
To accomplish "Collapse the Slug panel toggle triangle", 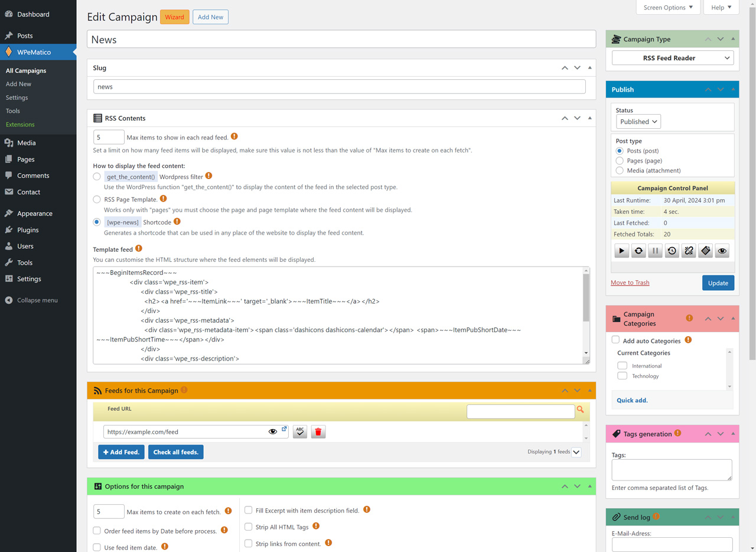I will 589,67.
